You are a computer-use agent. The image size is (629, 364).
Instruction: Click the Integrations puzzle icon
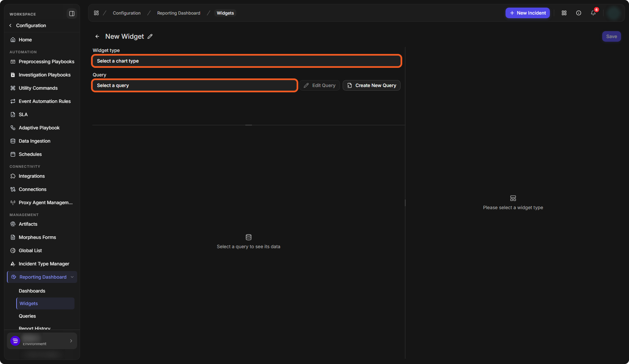tap(13, 176)
